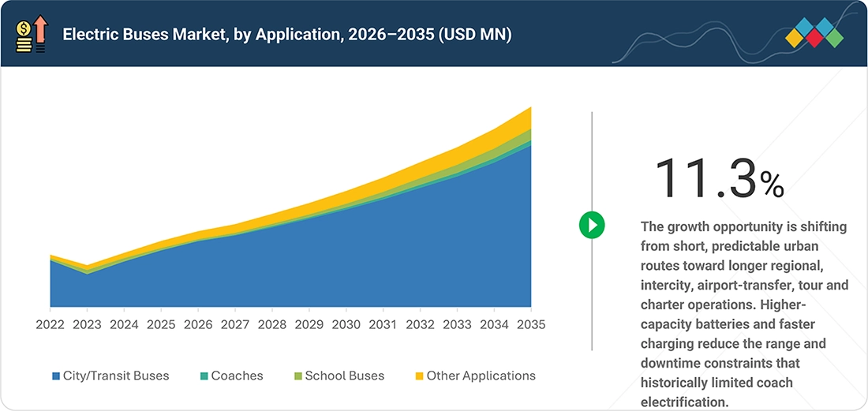The width and height of the screenshot is (868, 411).
Task: Click the coins and arrow growth icon
Action: pyautogui.click(x=32, y=34)
